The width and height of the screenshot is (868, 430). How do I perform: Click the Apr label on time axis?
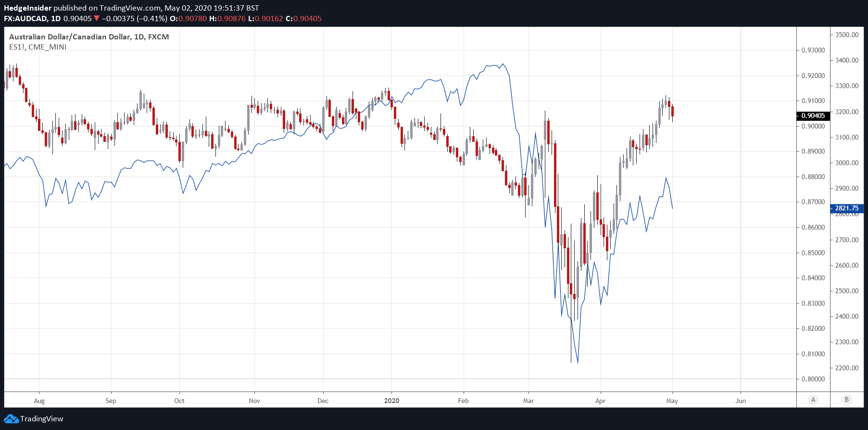point(600,401)
